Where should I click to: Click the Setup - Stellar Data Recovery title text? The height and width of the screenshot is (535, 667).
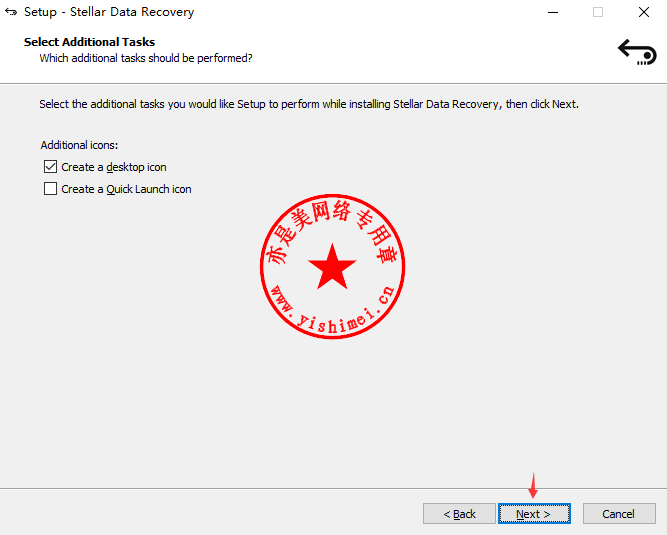coord(109,12)
